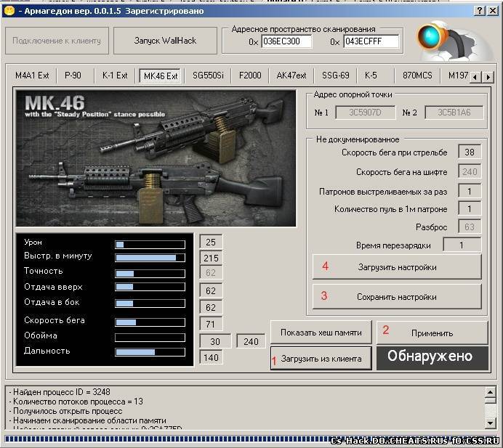The image size is (503, 448).
Task: Click the Обнаружено status panel
Action: [432, 357]
